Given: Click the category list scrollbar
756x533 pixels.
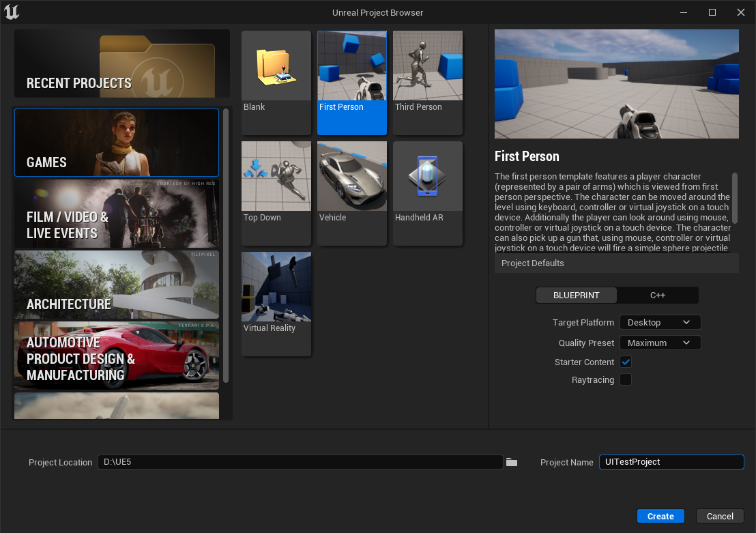Looking at the screenshot, I should [226, 246].
